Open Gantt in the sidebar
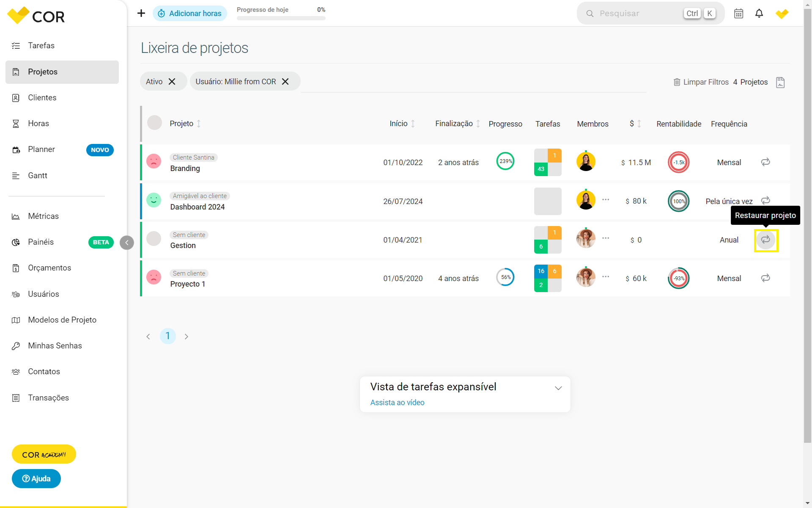This screenshot has width=812, height=508. click(62, 175)
